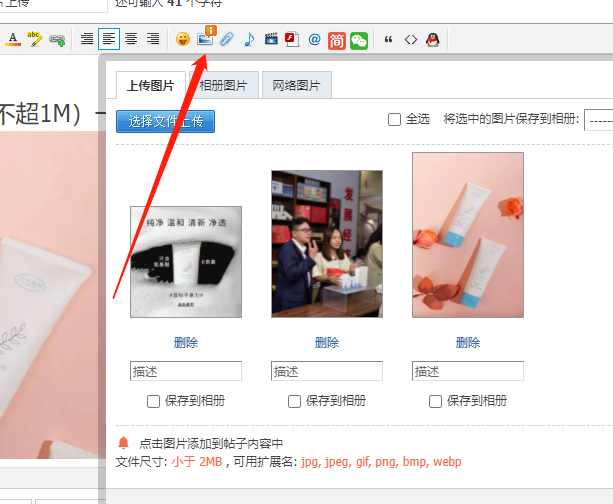Click 删除 under the middle image
Image resolution: width=613 pixels, height=504 pixels.
(x=327, y=342)
